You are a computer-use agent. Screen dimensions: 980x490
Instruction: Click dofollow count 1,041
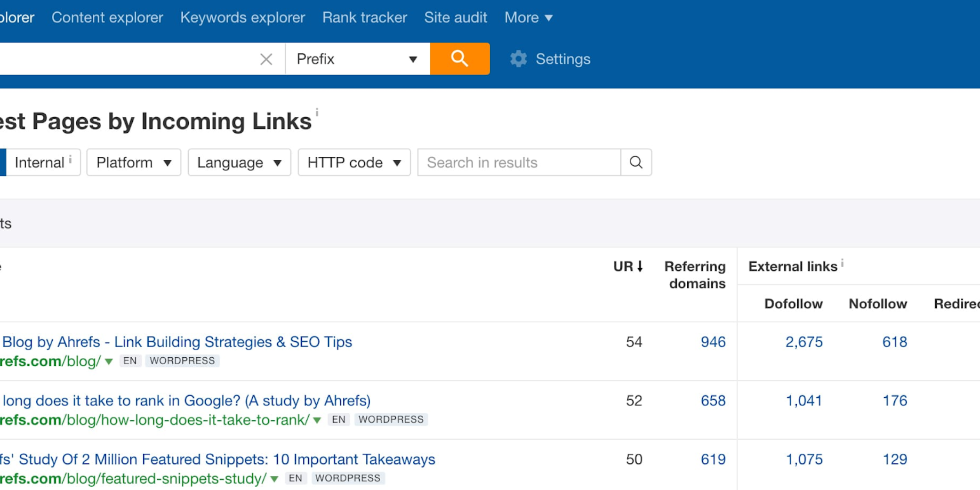pos(804,401)
